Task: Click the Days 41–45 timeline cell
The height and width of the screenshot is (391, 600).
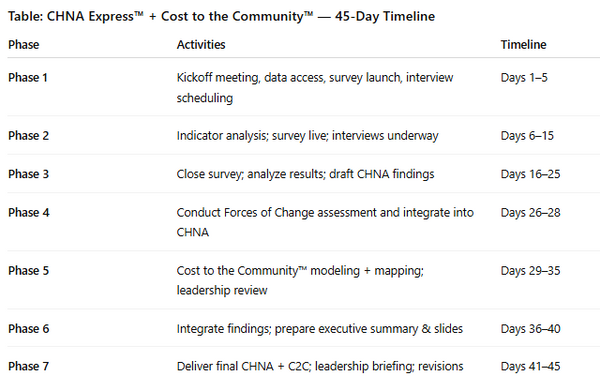Action: 530,367
